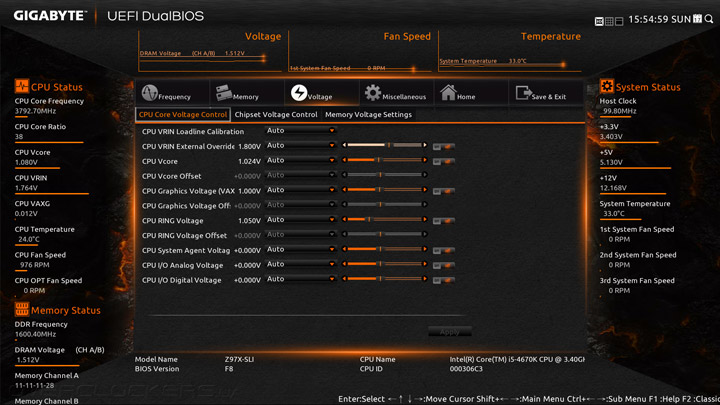Click the CPU RING Voltage slider track
The height and width of the screenshot is (405, 720).
384,219
